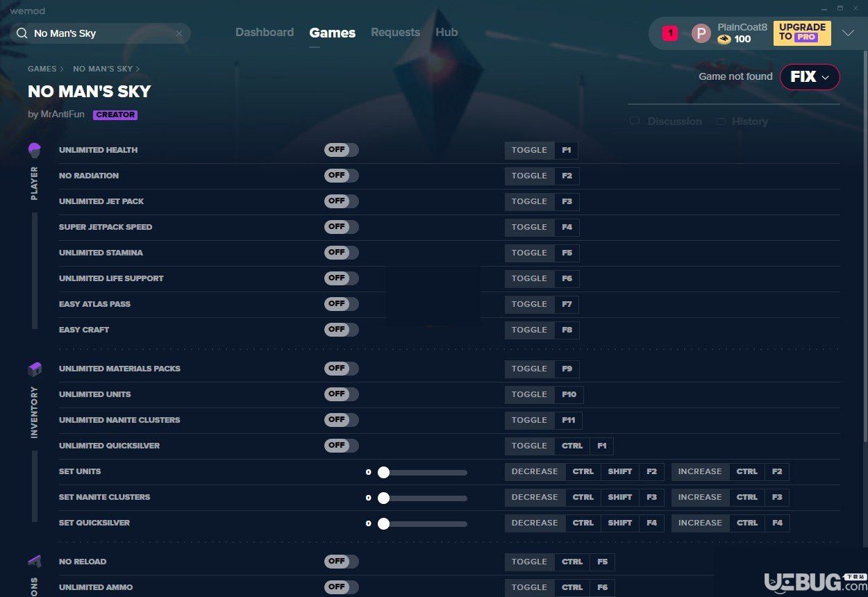Click the 'UNLIMITED LIFE SUPPORT' label
868x597 pixels.
click(111, 278)
